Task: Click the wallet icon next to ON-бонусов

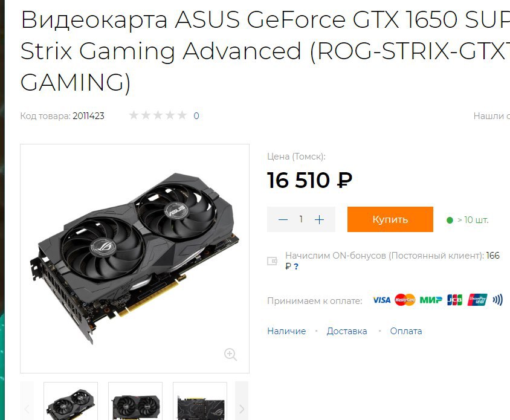Action: coord(272,261)
